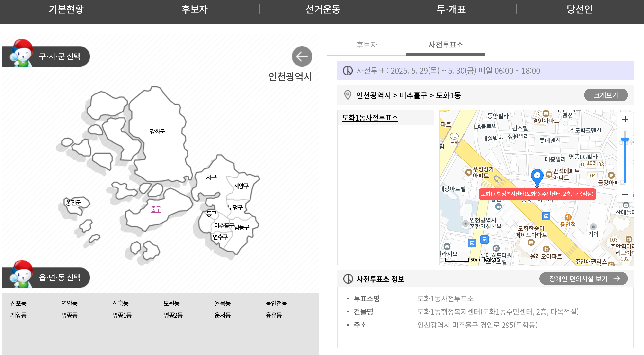Choose 도원동 from the dong list
Viewport: 644px width, 355px height.
(x=171, y=303)
